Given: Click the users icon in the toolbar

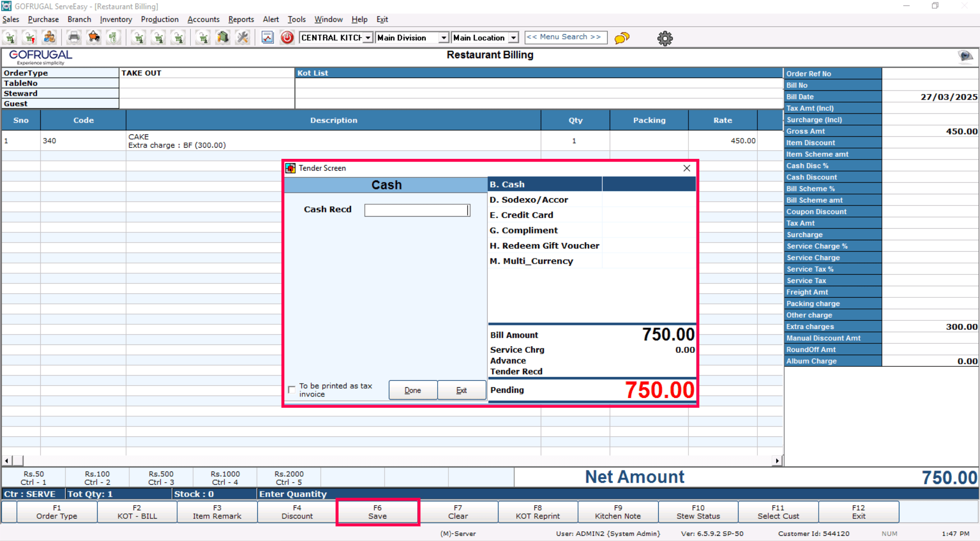Looking at the screenshot, I should coord(50,37).
